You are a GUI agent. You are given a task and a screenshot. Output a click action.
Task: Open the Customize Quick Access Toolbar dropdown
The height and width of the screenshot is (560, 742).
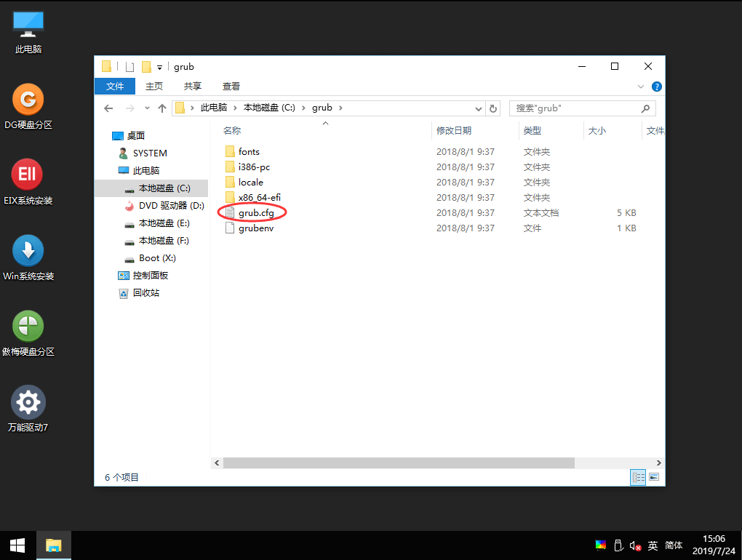click(x=159, y=67)
